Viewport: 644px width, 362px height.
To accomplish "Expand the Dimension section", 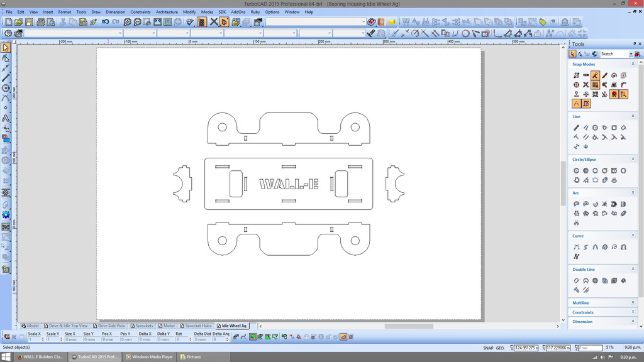I will (x=633, y=321).
